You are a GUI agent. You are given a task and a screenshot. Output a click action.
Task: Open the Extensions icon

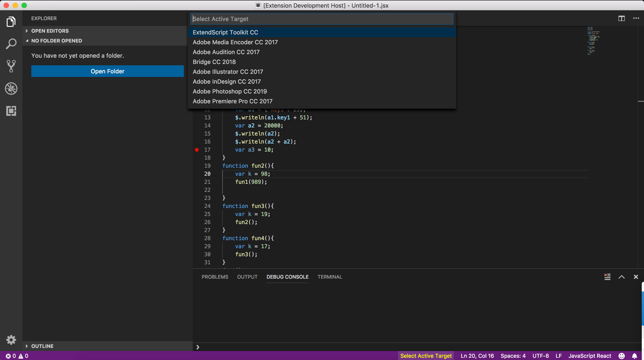tap(11, 111)
